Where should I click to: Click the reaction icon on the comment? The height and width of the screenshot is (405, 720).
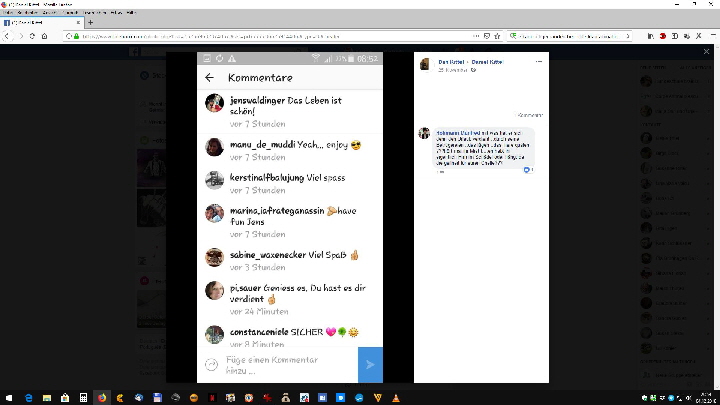click(527, 170)
